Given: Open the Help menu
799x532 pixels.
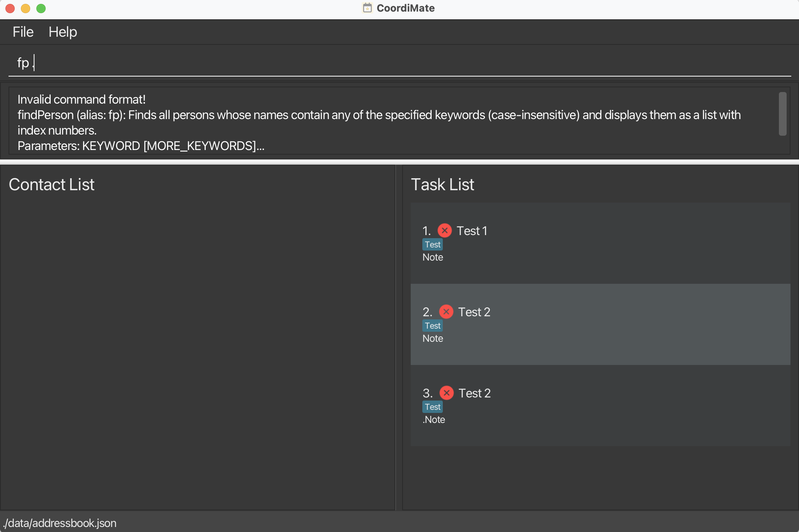Looking at the screenshot, I should (x=63, y=32).
